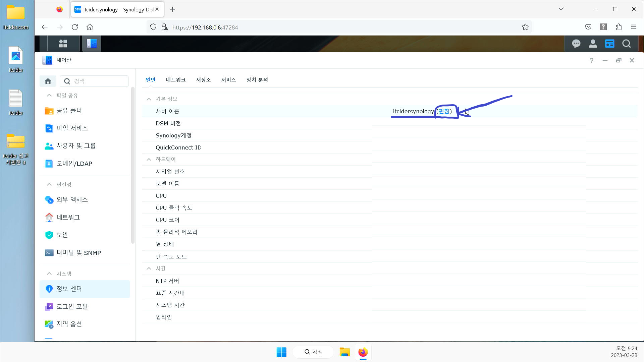Open the user account options icon
644x362 pixels.
pos(593,44)
